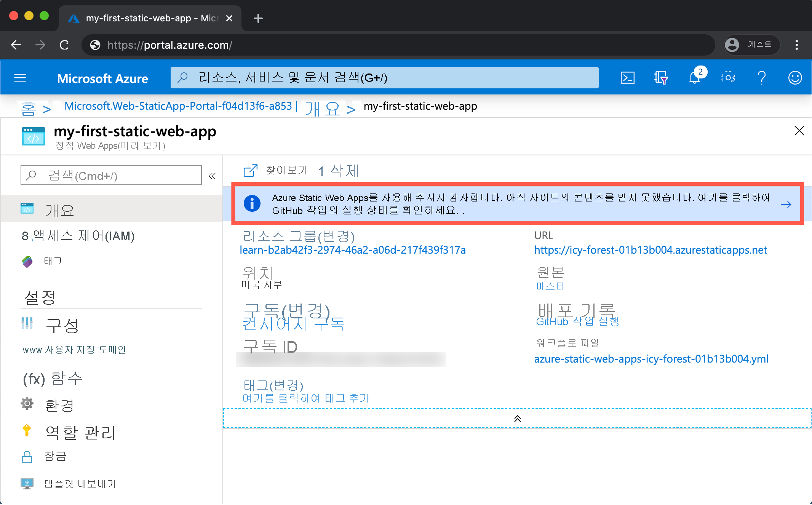
Task: Open the help icon
Action: pyautogui.click(x=762, y=77)
